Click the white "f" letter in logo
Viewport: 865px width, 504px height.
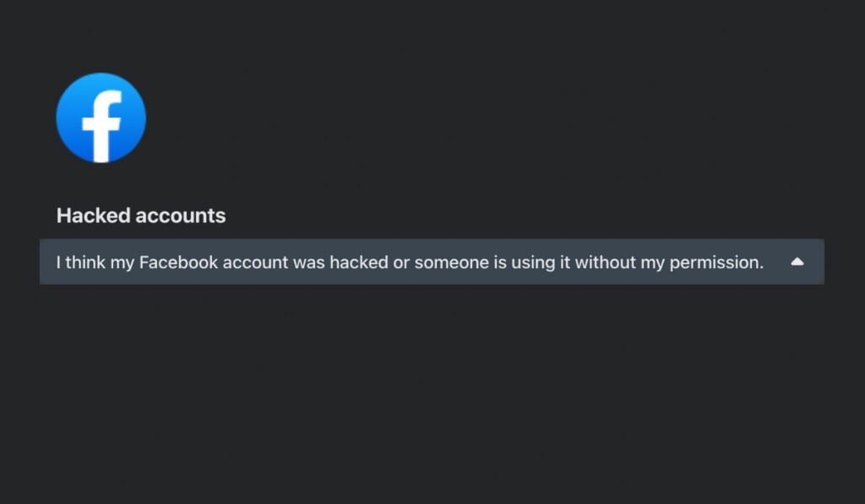(x=102, y=126)
